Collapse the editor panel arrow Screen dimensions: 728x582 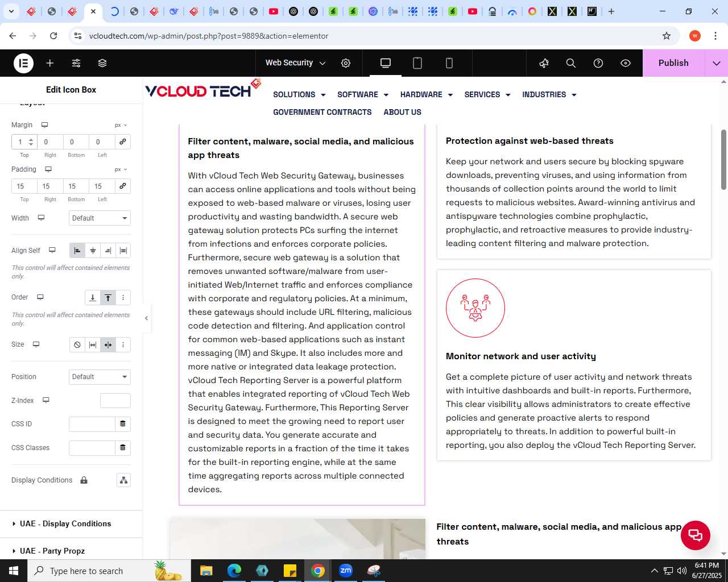pyautogui.click(x=146, y=318)
